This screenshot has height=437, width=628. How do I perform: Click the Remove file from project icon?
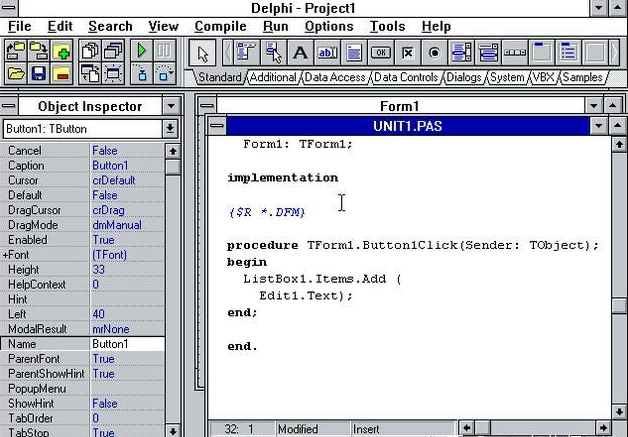[64, 73]
